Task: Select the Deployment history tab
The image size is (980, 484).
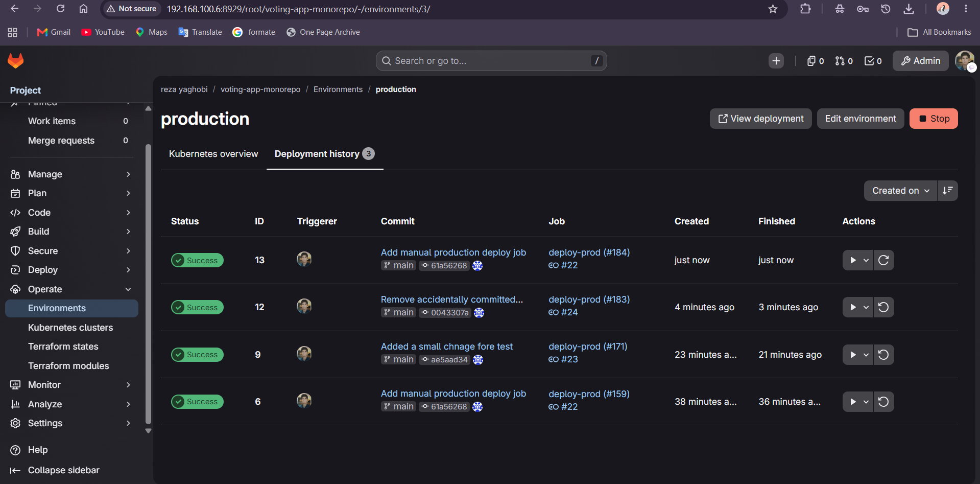Action: [325, 154]
